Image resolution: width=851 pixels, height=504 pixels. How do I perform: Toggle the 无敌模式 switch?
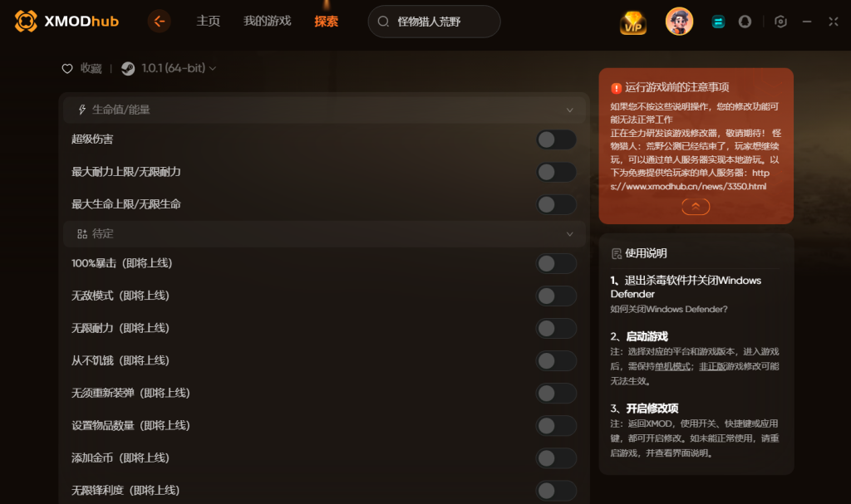(x=556, y=296)
